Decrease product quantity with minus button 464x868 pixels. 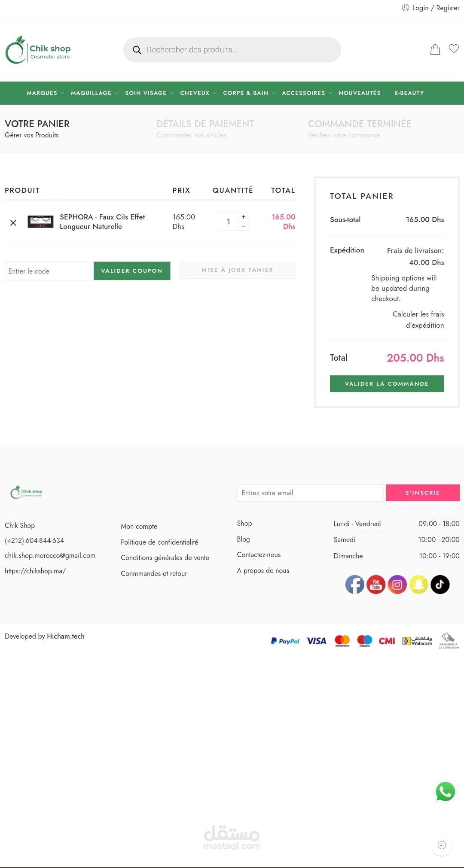(x=244, y=226)
